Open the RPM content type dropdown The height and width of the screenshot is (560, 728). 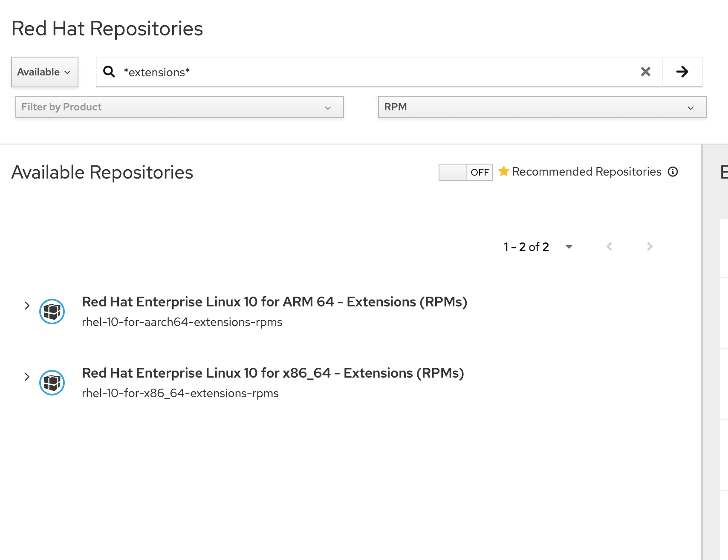tap(542, 107)
